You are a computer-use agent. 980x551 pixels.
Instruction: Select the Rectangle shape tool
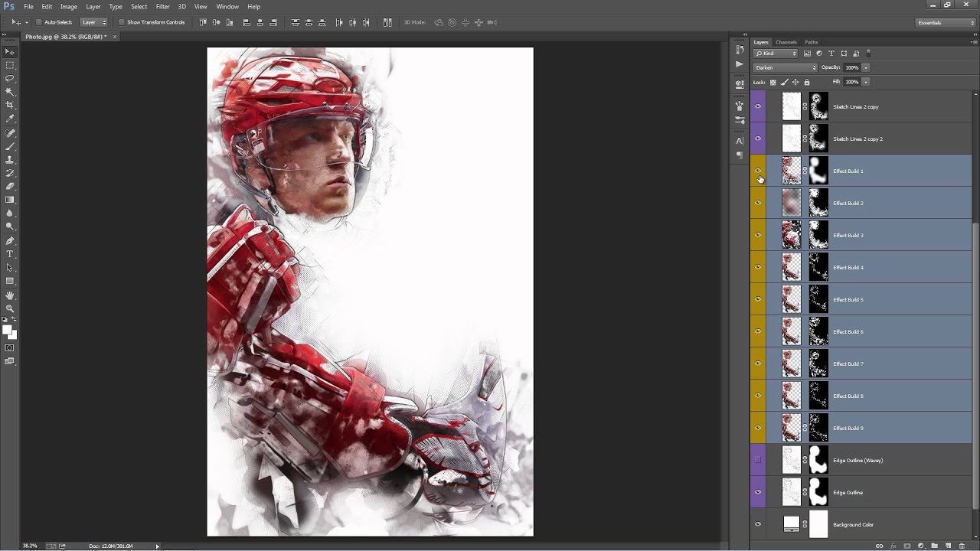[10, 281]
